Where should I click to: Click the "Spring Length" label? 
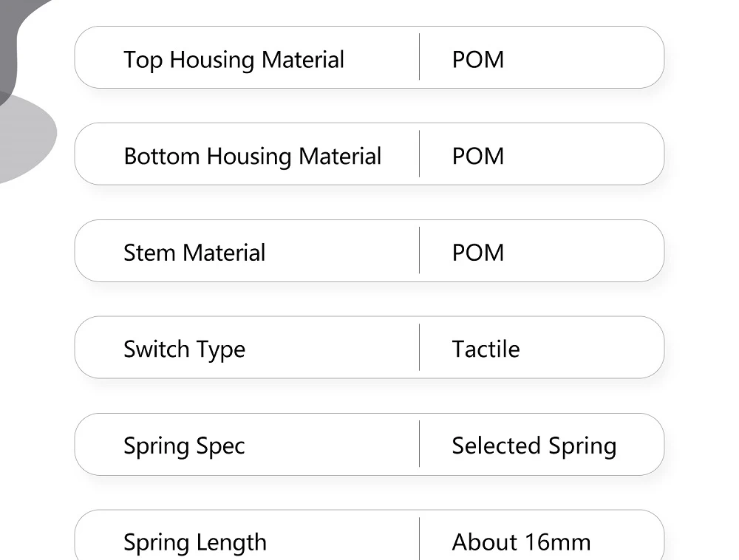coord(195,543)
